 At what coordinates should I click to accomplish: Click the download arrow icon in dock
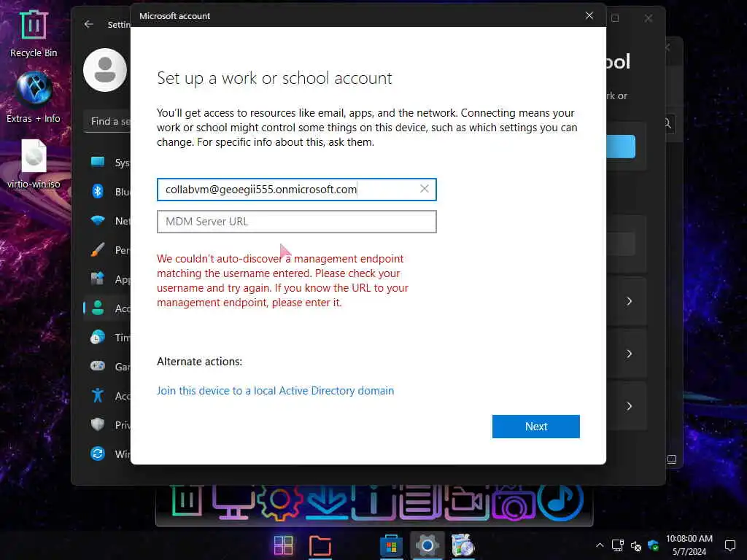click(327, 502)
